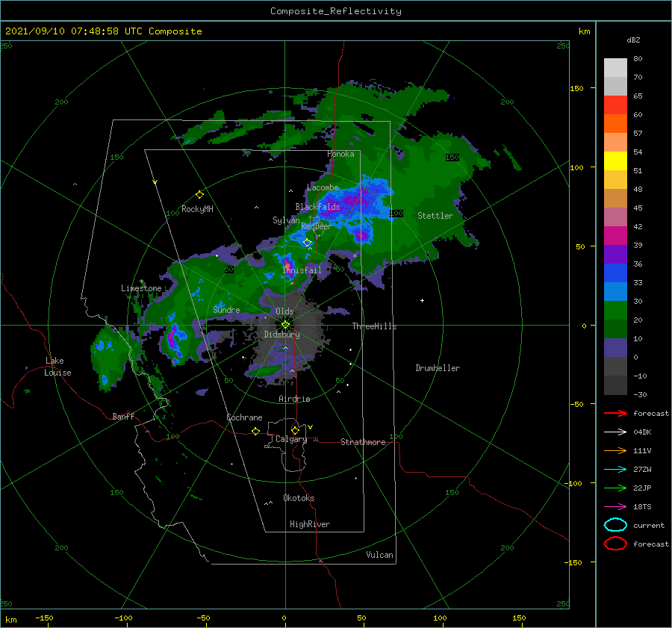Click the RockyMH label on map

[197, 209]
